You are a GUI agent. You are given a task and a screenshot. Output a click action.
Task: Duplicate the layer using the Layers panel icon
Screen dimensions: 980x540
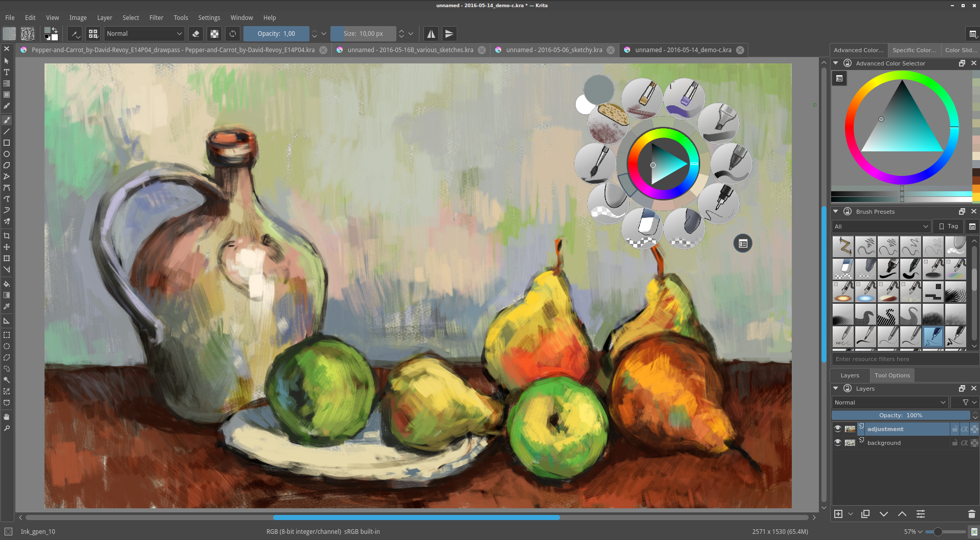point(865,514)
